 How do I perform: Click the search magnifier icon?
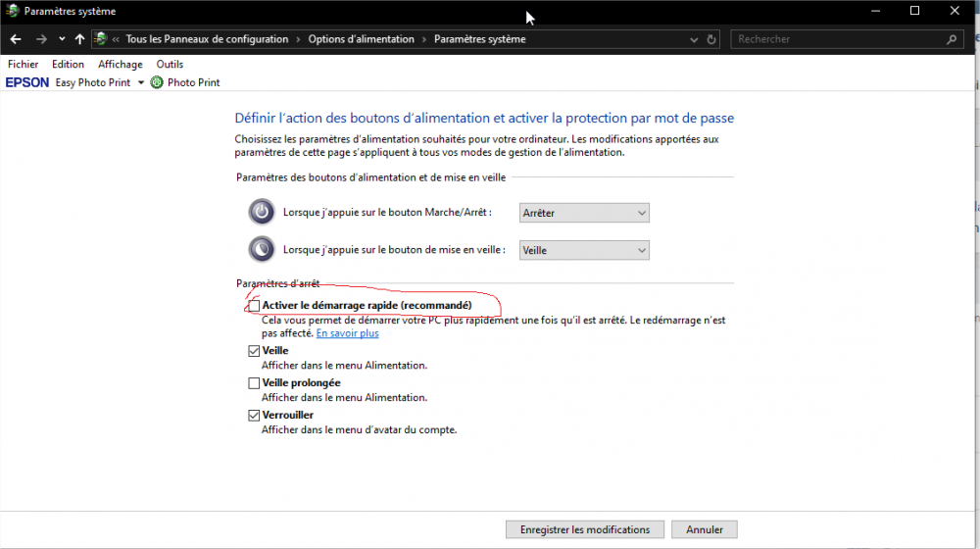tap(952, 39)
